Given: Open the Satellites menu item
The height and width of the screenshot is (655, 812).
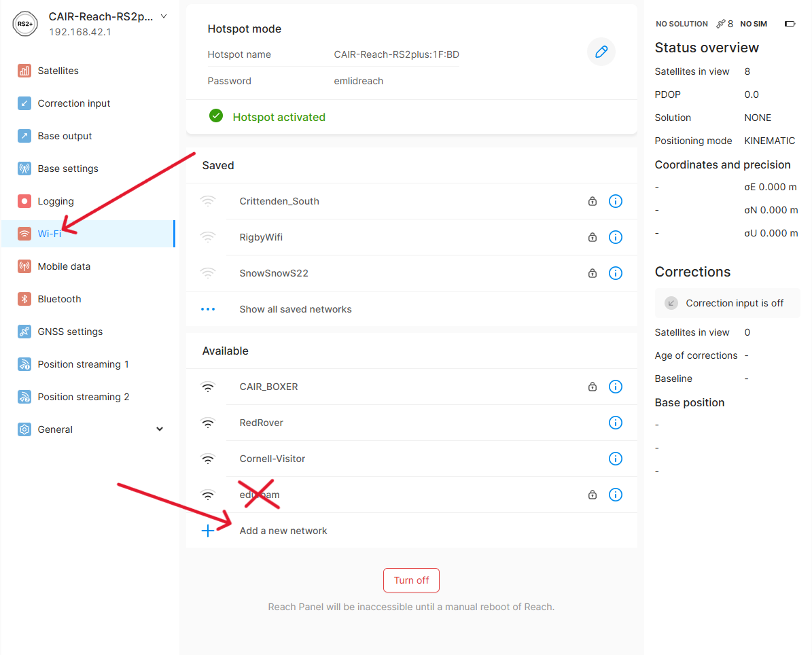Looking at the screenshot, I should pos(88,71).
